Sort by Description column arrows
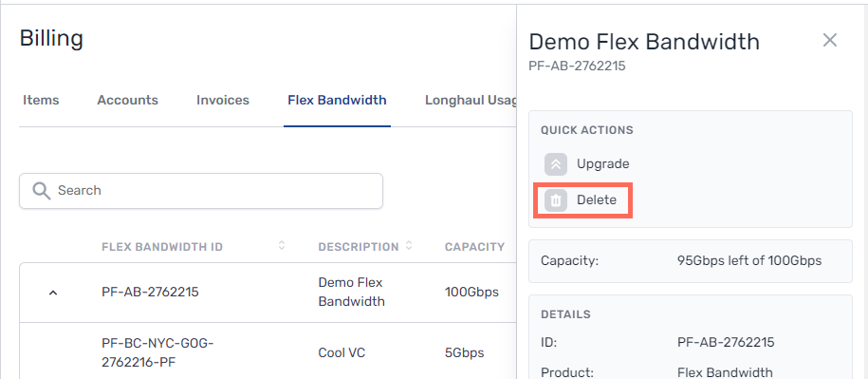The height and width of the screenshot is (379, 868). tap(409, 245)
